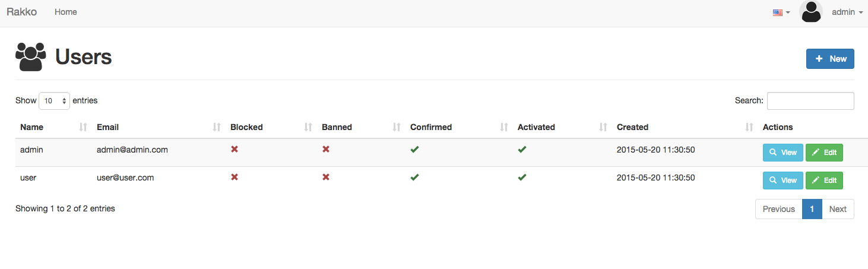The image size is (868, 269).
Task: Sort by Email column arrows icon
Action: [217, 127]
